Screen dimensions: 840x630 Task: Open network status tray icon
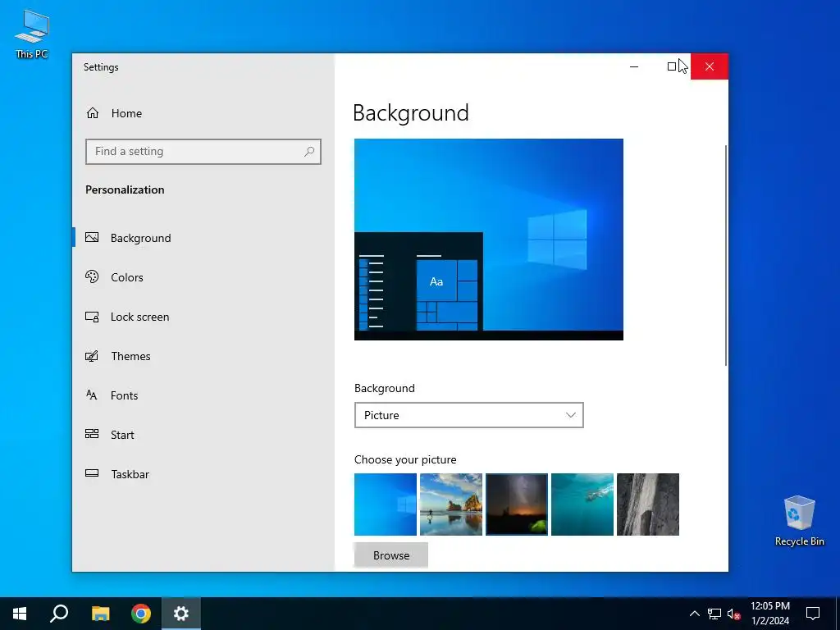tap(714, 614)
